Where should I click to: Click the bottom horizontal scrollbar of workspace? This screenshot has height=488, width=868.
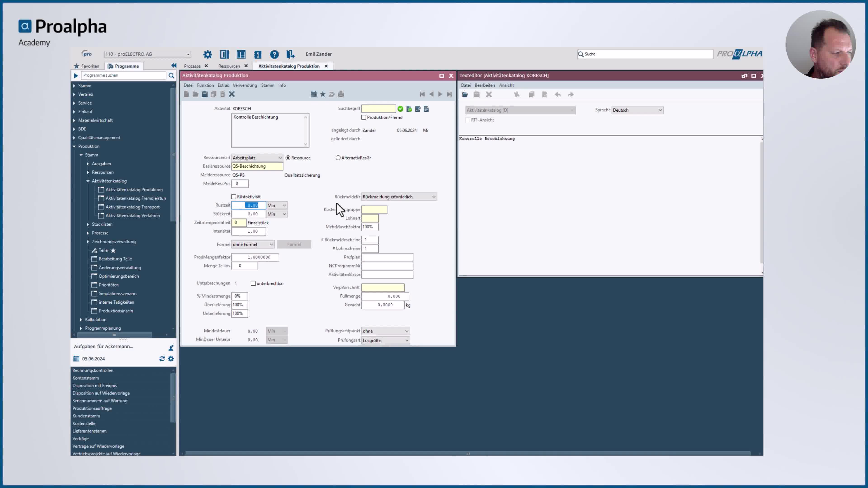[468, 454]
